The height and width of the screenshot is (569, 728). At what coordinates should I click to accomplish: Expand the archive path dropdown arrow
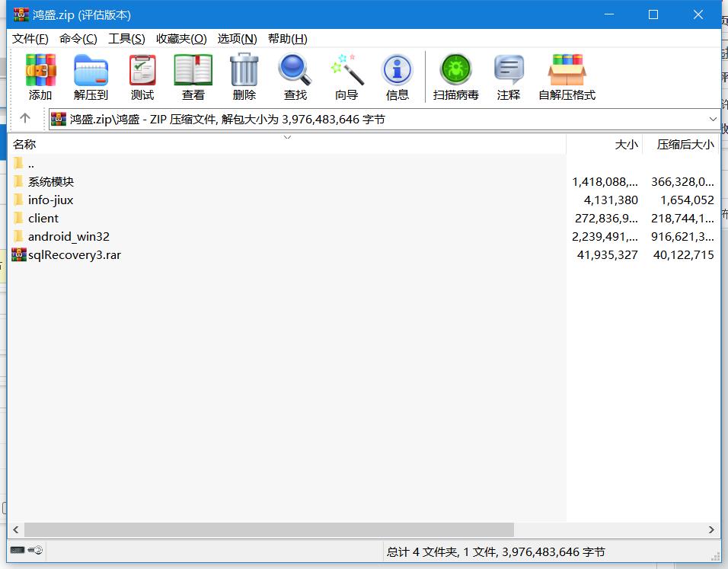coord(713,119)
